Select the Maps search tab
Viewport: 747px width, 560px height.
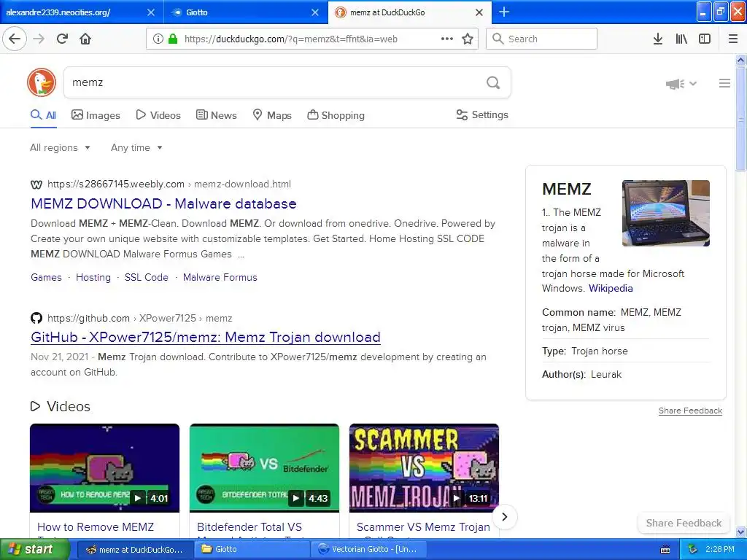click(x=272, y=115)
